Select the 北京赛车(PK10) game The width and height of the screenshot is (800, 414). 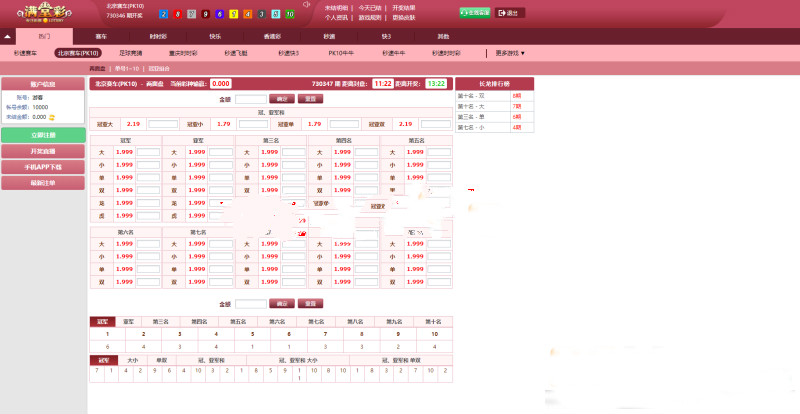[78, 53]
